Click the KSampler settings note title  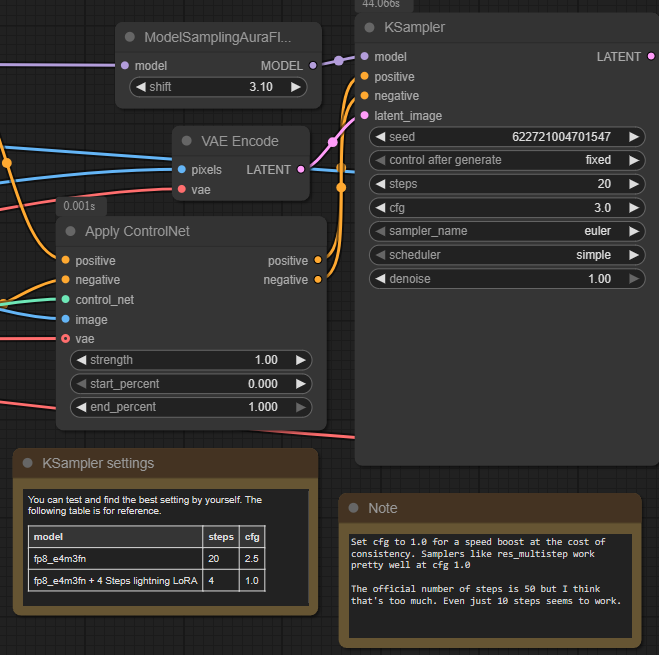tap(98, 463)
